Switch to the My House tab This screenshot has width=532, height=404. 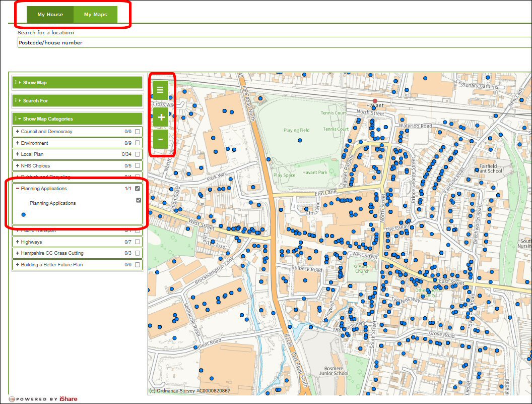coord(50,15)
